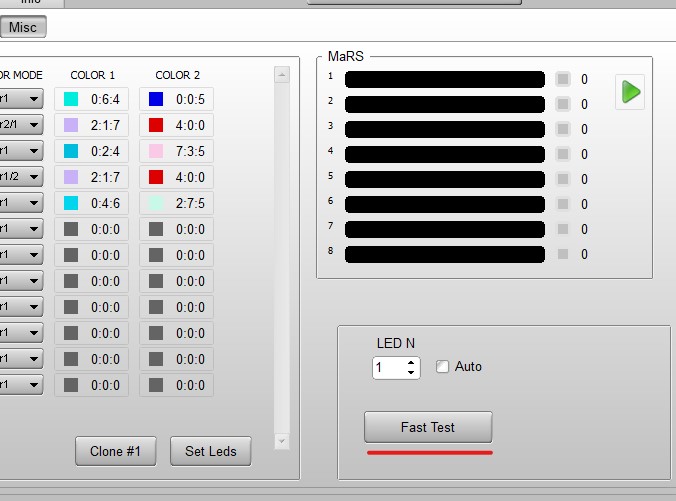Pick the red 4:0:0 swatch in row two
Viewport: 676px width, 501px height.
pos(156,125)
